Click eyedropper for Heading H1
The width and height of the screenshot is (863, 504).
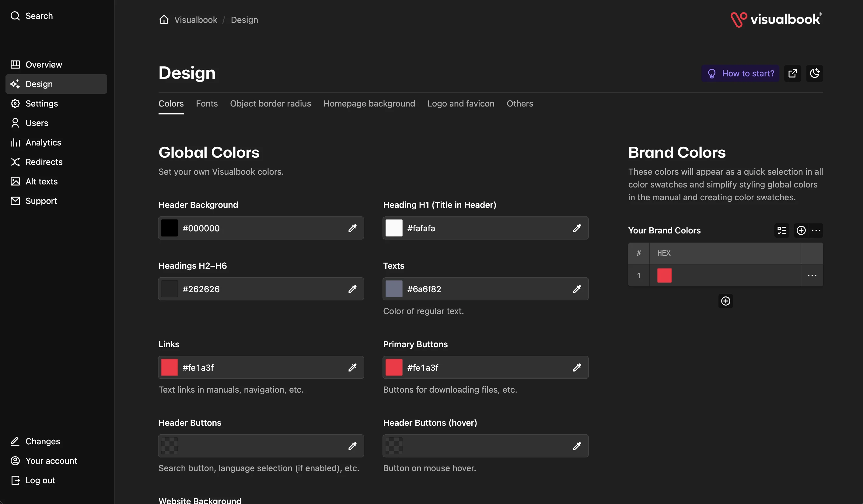pos(577,228)
